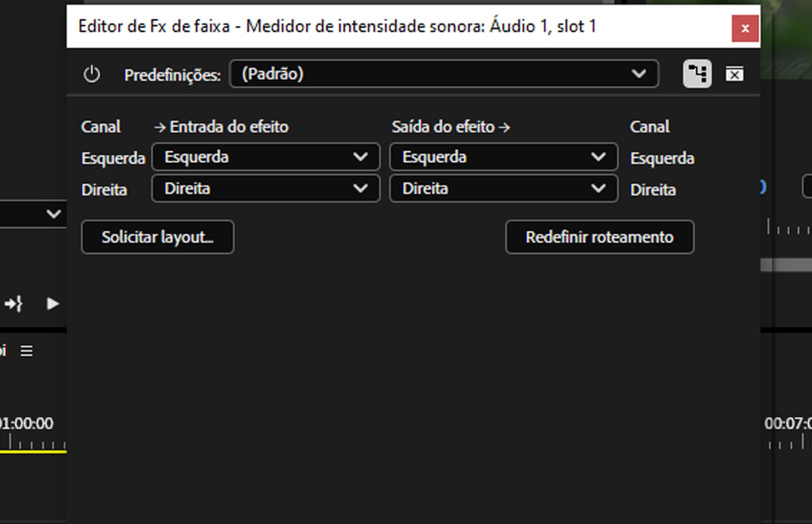Click the Solicitar layout... button
This screenshot has height=524, width=812.
coord(157,237)
